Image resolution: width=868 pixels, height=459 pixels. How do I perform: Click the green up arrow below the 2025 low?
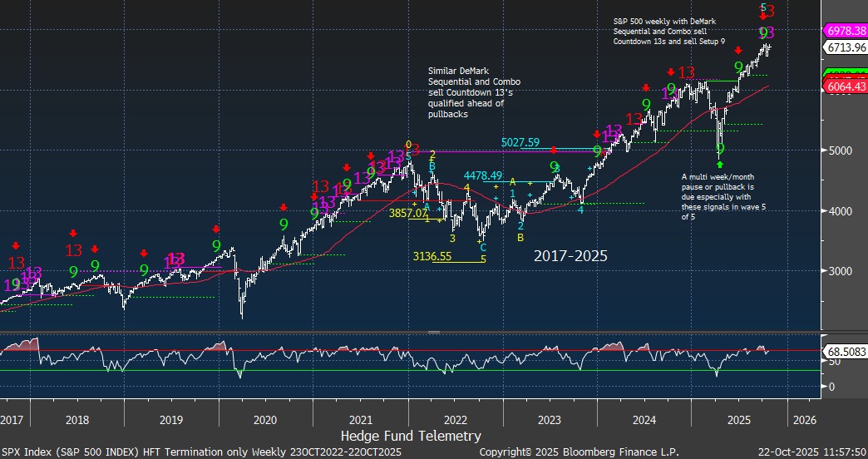click(x=720, y=165)
